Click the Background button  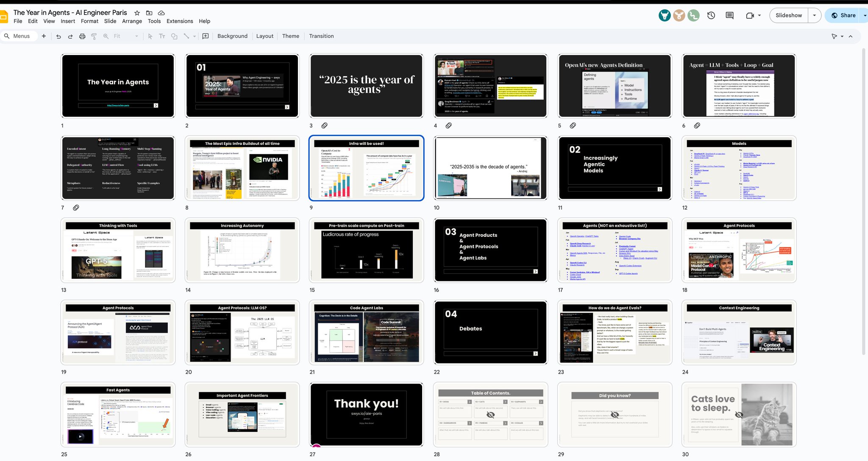(x=232, y=36)
